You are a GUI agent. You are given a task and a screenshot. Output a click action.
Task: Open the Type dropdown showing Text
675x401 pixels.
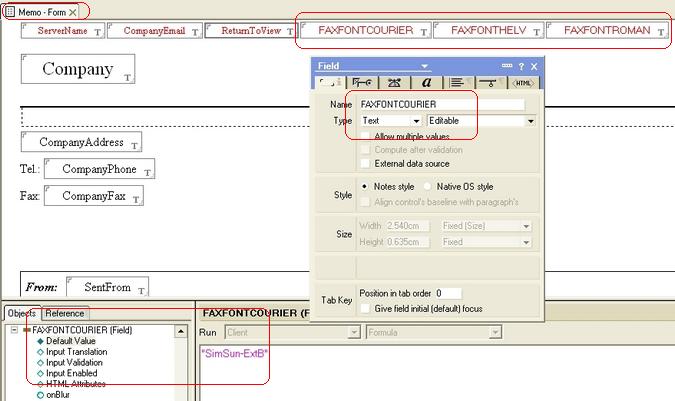point(416,121)
